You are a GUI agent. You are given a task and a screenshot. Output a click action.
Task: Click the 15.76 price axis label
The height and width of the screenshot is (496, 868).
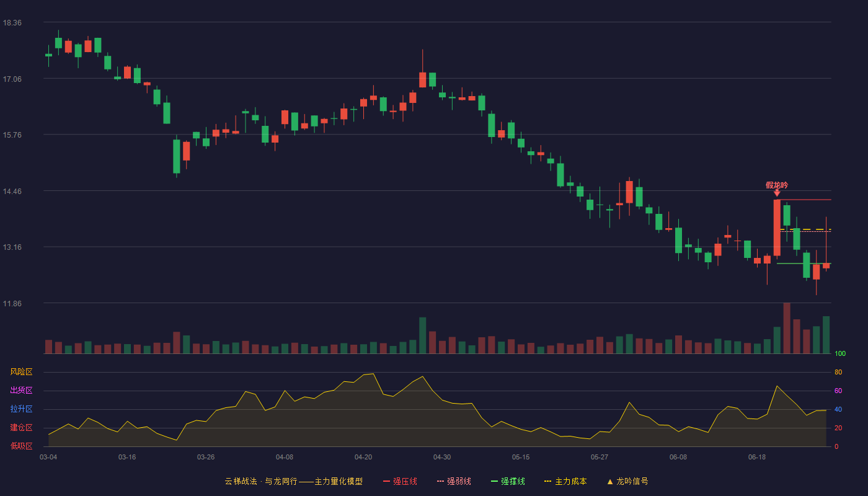pos(12,135)
